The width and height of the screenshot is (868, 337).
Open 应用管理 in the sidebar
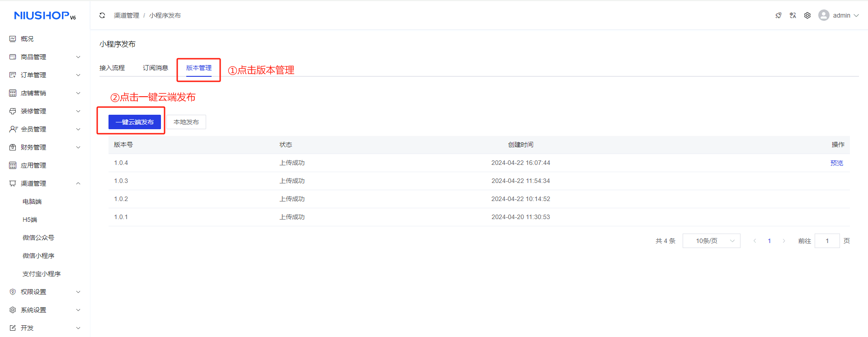click(x=33, y=165)
